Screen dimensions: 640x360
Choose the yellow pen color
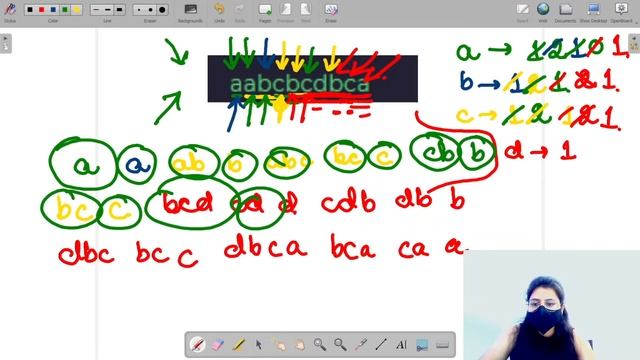tap(76, 10)
